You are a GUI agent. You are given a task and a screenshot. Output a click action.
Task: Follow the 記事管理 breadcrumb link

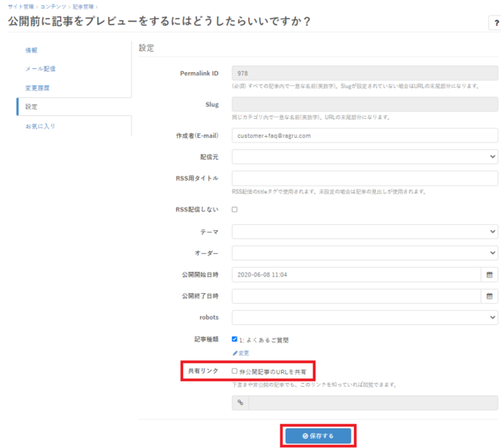click(83, 6)
